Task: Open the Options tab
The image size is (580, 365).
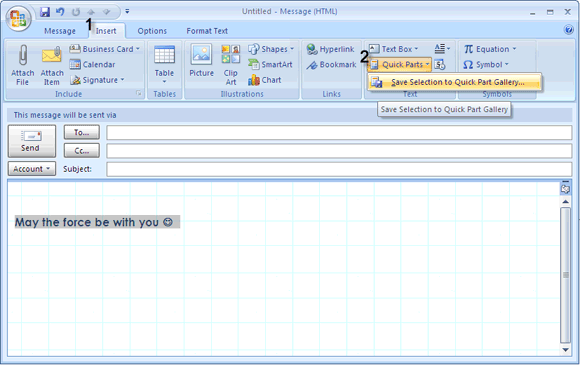Action: pyautogui.click(x=152, y=31)
